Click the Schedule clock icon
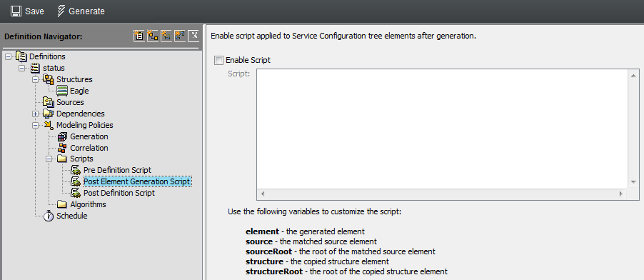Image resolution: width=644 pixels, height=280 pixels. pyautogui.click(x=49, y=216)
